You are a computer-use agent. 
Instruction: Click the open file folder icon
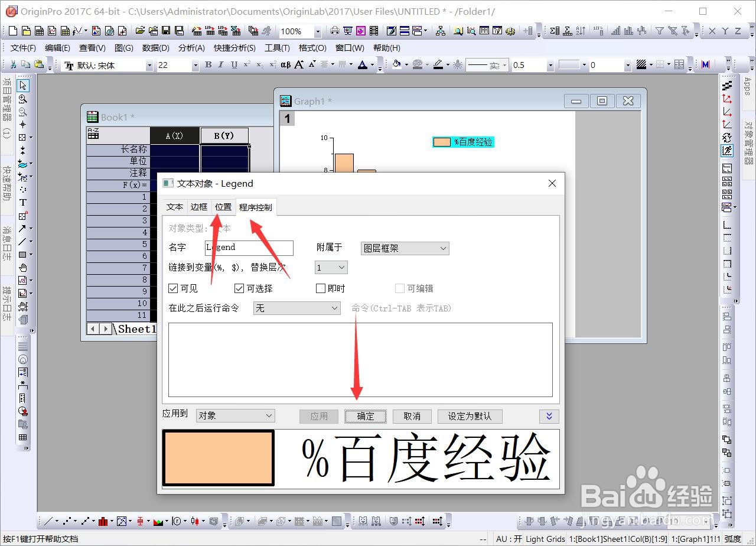[x=140, y=31]
